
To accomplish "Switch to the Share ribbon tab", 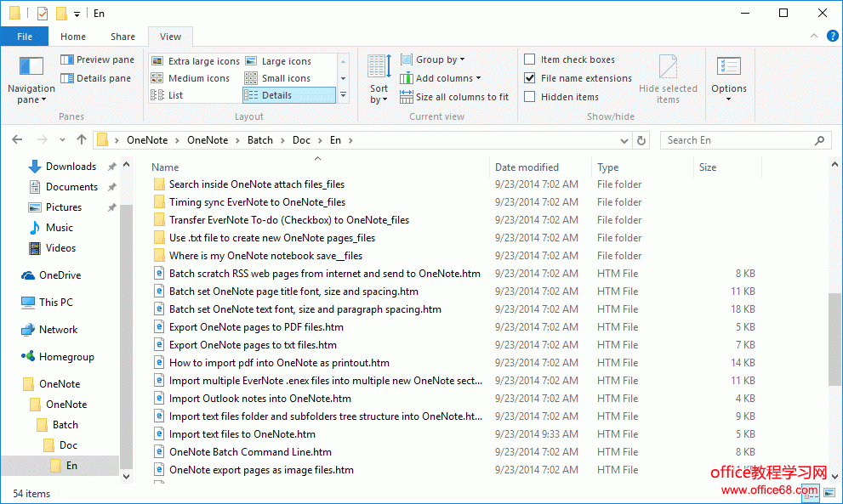I will pos(122,37).
